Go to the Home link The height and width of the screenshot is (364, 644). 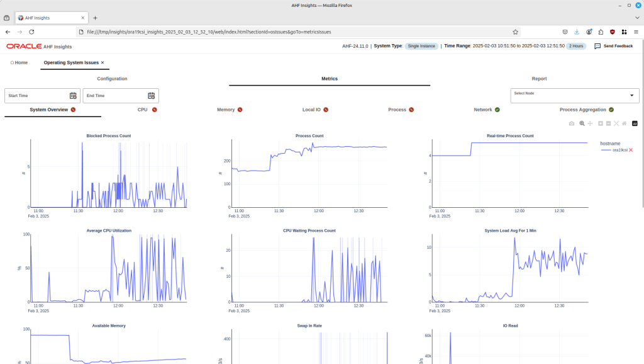[19, 63]
